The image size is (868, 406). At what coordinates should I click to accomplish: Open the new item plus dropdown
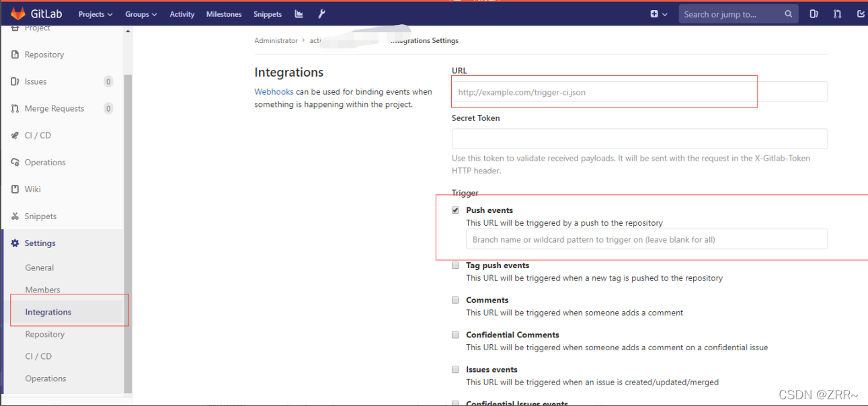click(x=659, y=14)
